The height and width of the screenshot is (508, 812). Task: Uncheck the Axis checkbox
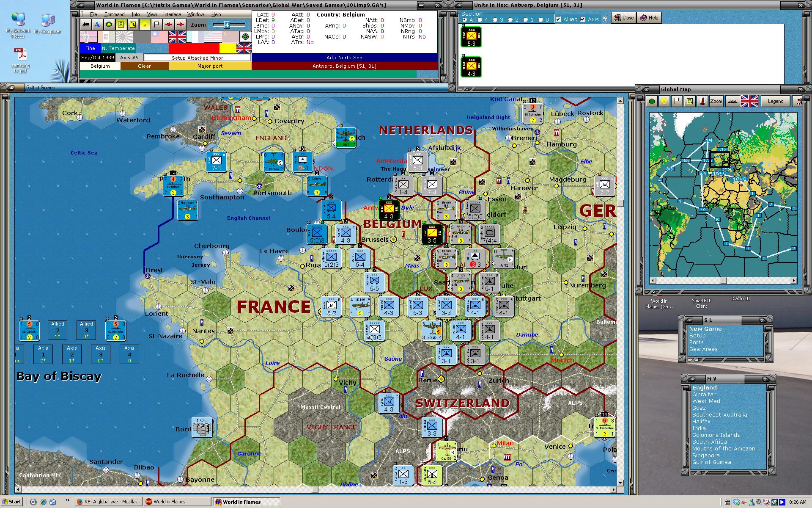(x=583, y=19)
